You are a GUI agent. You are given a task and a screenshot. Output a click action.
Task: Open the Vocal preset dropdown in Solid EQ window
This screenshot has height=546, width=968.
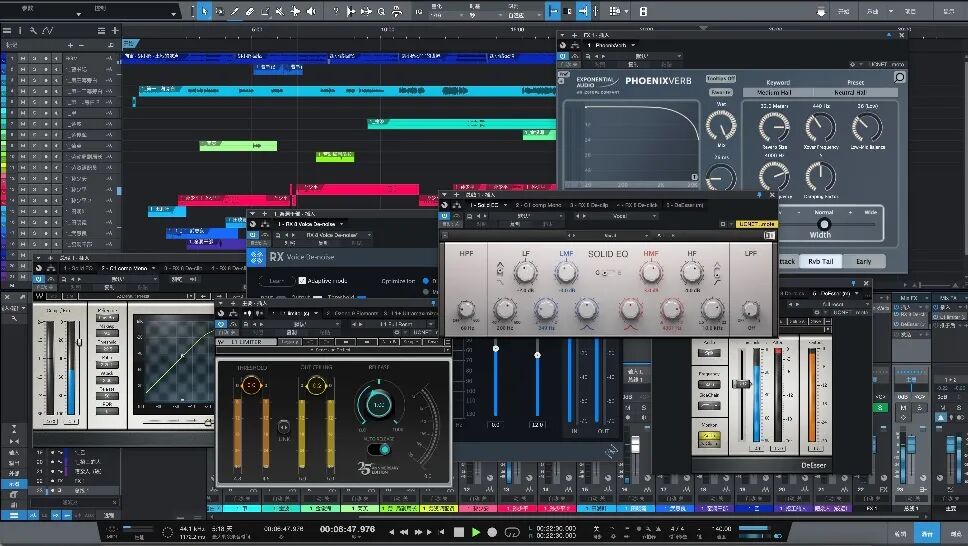[619, 216]
